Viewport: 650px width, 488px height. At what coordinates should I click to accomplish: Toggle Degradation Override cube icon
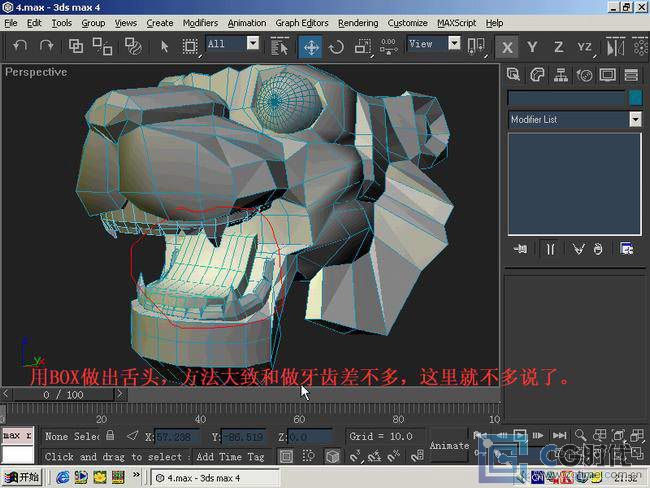[x=332, y=456]
